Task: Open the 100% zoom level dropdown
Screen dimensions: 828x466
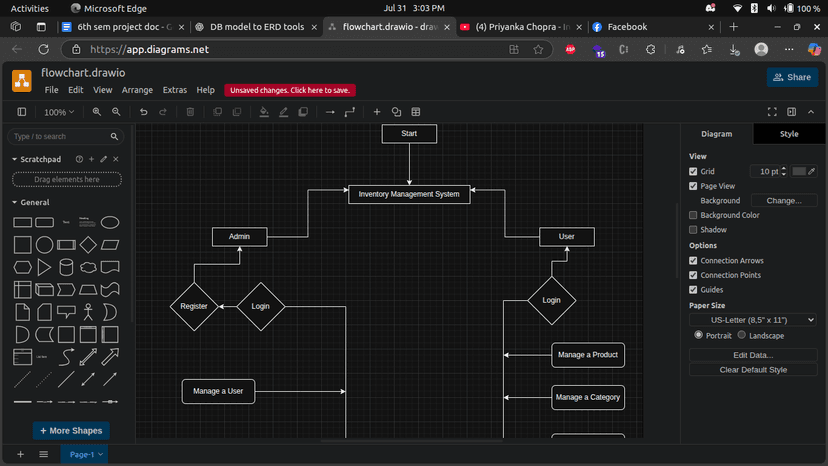Action: click(59, 112)
